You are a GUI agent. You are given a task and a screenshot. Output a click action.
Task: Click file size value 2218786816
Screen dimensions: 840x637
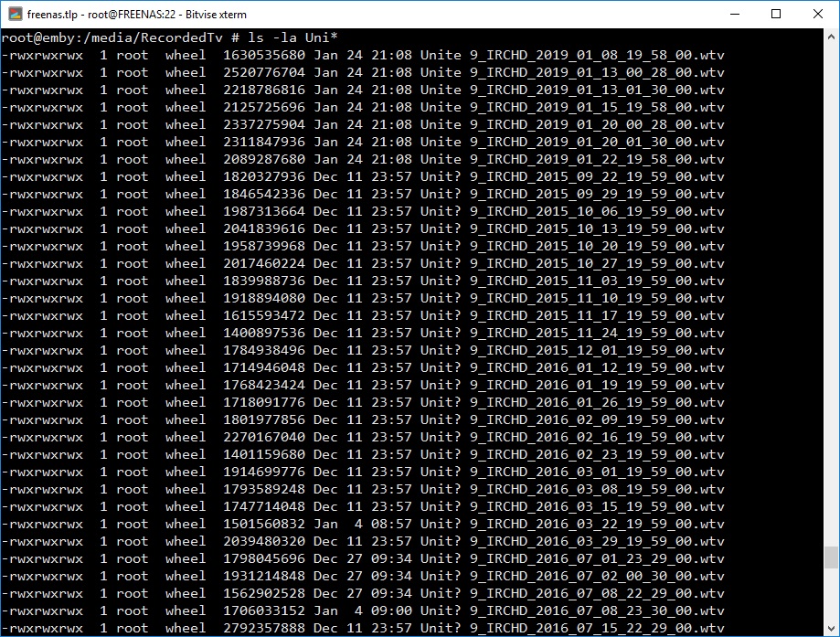264,90
